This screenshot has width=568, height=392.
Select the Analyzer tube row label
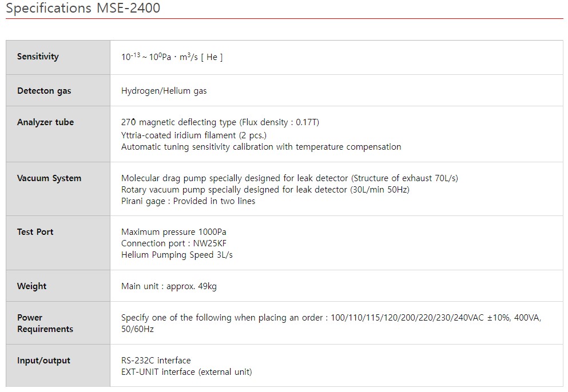click(x=45, y=122)
